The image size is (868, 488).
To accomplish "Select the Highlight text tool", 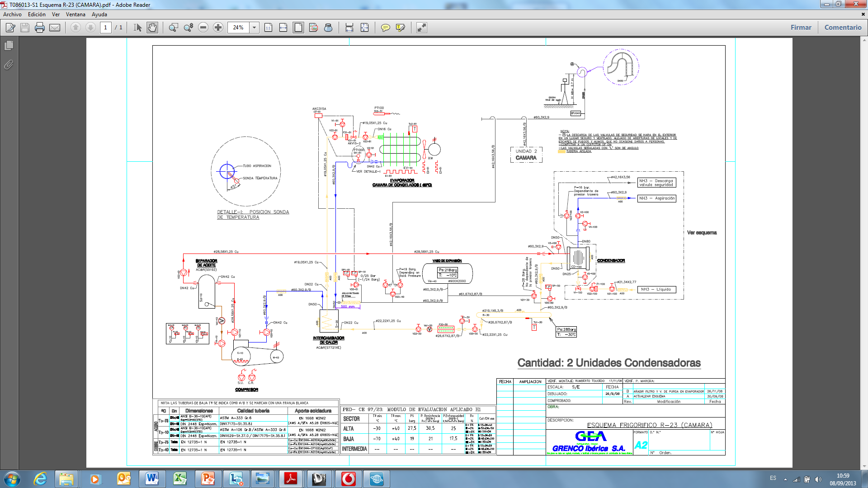I will 400,28.
